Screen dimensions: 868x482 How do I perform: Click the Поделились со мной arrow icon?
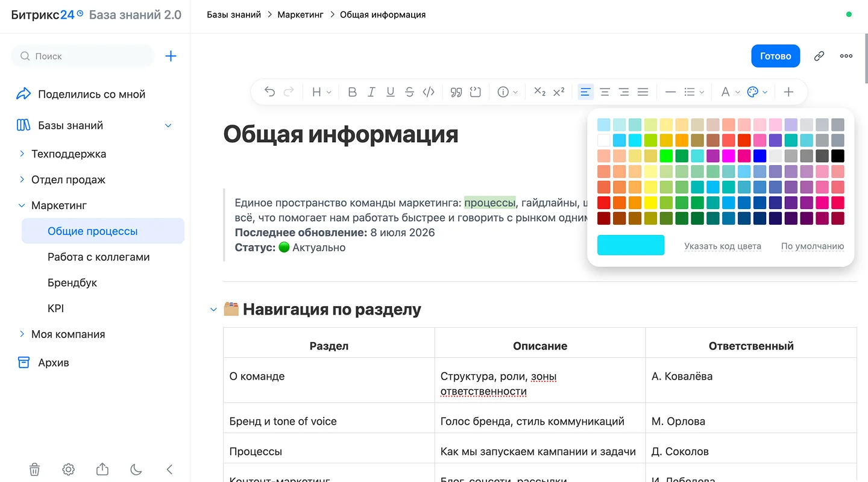pos(24,94)
